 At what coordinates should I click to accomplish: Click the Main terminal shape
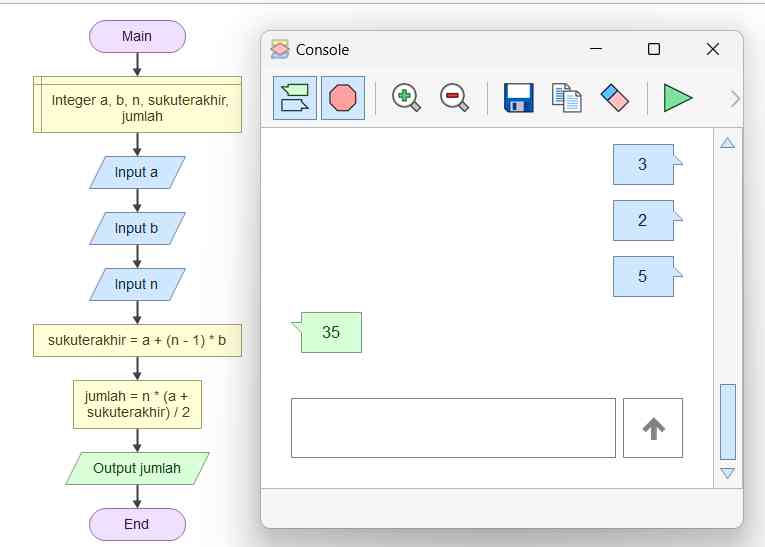(137, 36)
